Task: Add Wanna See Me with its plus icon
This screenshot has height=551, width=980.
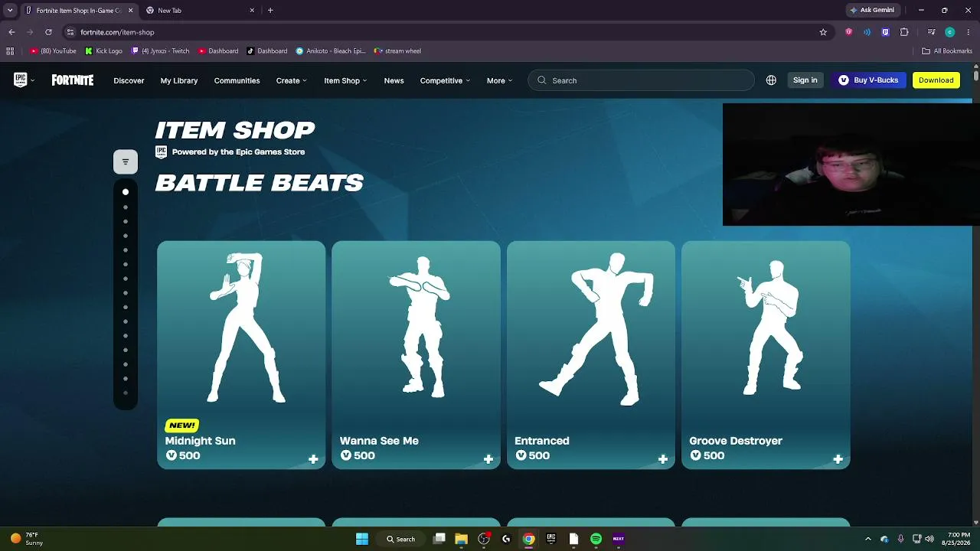Action: pos(488,459)
